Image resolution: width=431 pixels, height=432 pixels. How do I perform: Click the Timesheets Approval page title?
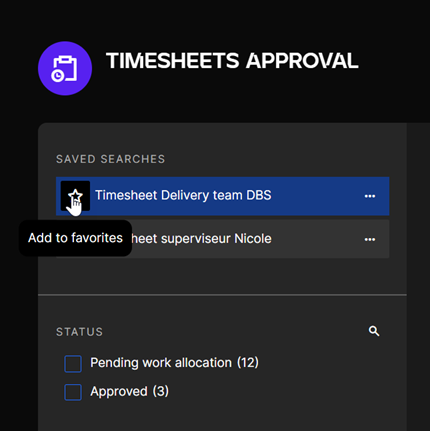[232, 61]
